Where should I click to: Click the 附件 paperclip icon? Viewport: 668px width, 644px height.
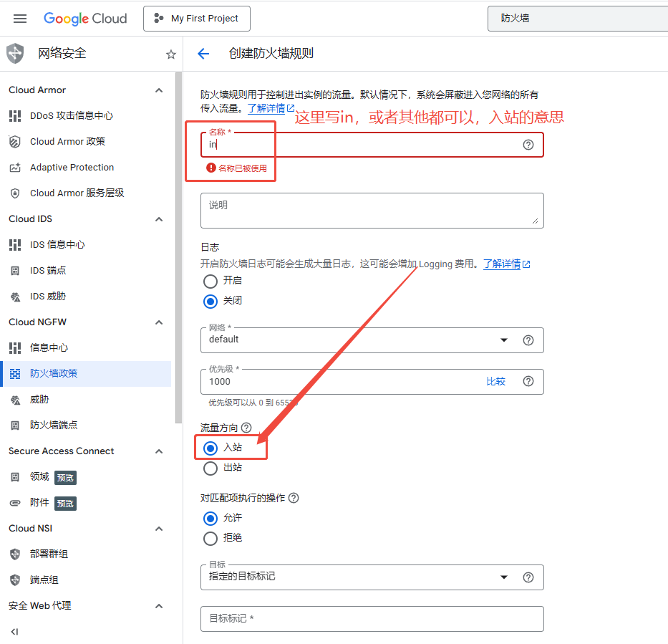pos(15,503)
